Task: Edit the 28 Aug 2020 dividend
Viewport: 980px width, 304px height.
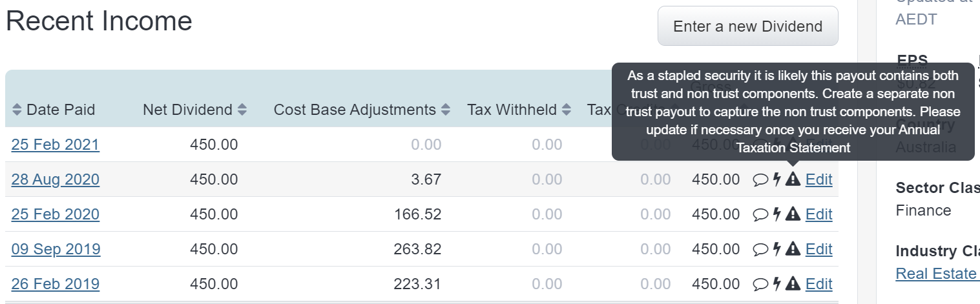Action: pos(819,179)
